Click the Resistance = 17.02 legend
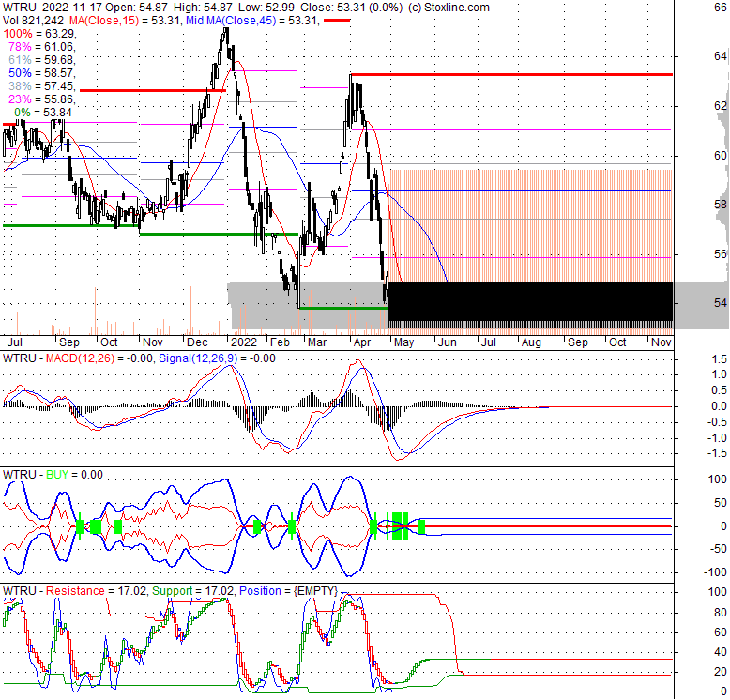 [95, 591]
